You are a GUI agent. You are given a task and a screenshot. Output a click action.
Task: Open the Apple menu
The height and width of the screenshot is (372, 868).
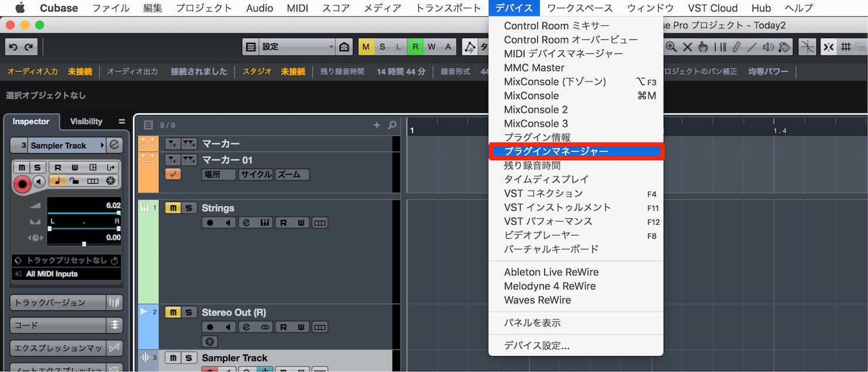click(x=20, y=8)
